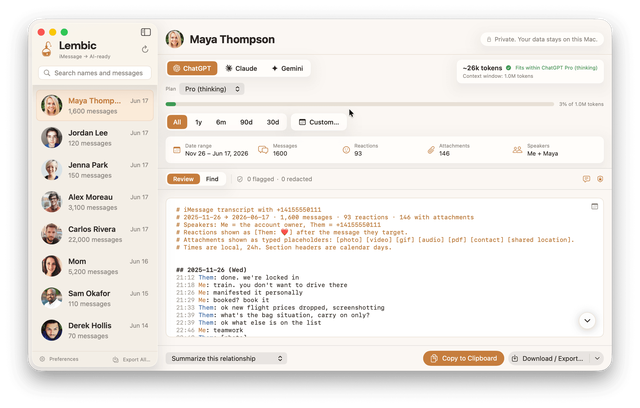Image resolution: width=640 pixels, height=408 pixels.
Task: Click the Messages chat bubbles icon
Action: pyautogui.click(x=263, y=150)
